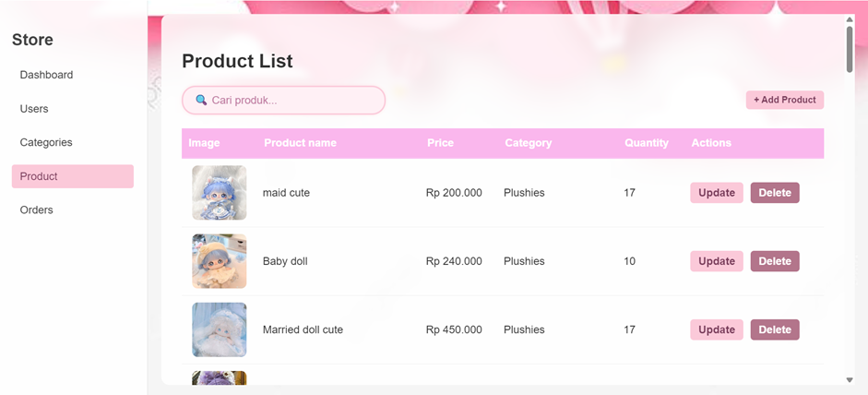Open the Orders sidebar page

(x=37, y=209)
